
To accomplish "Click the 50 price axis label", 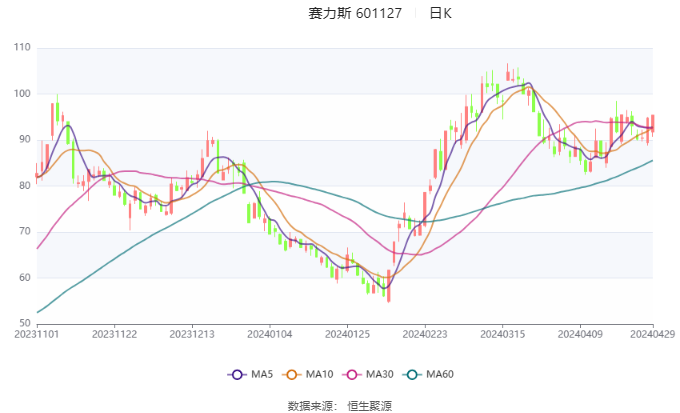I will tap(24, 324).
